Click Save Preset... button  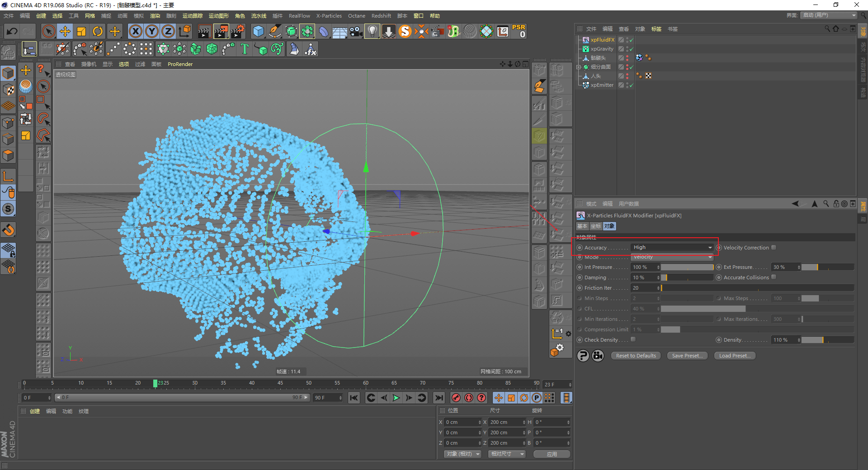pyautogui.click(x=687, y=356)
